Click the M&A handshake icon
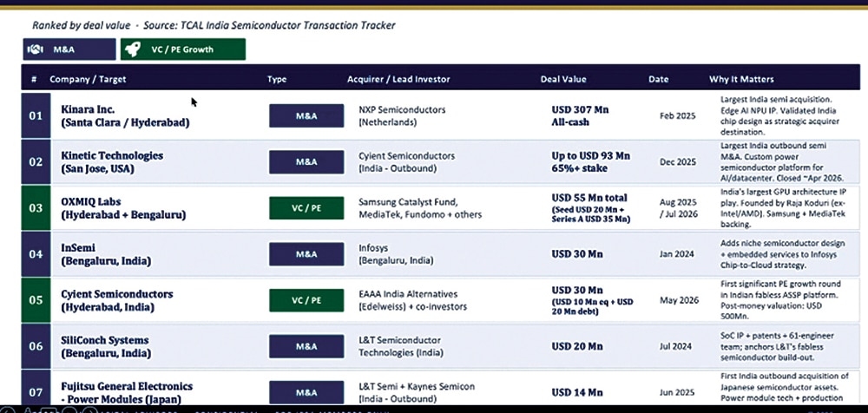 coord(36,49)
